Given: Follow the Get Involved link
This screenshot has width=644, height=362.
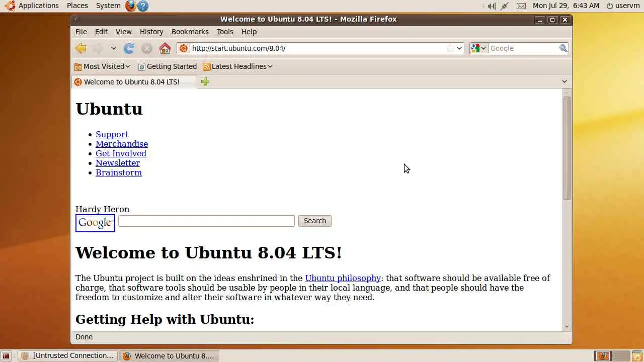Looking at the screenshot, I should click(x=121, y=153).
